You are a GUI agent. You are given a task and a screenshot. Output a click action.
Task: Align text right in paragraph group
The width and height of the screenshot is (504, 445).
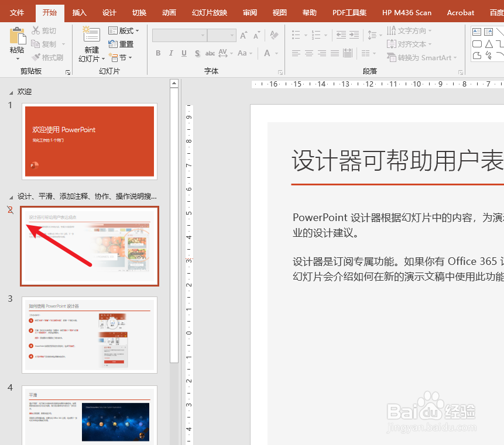pos(322,53)
